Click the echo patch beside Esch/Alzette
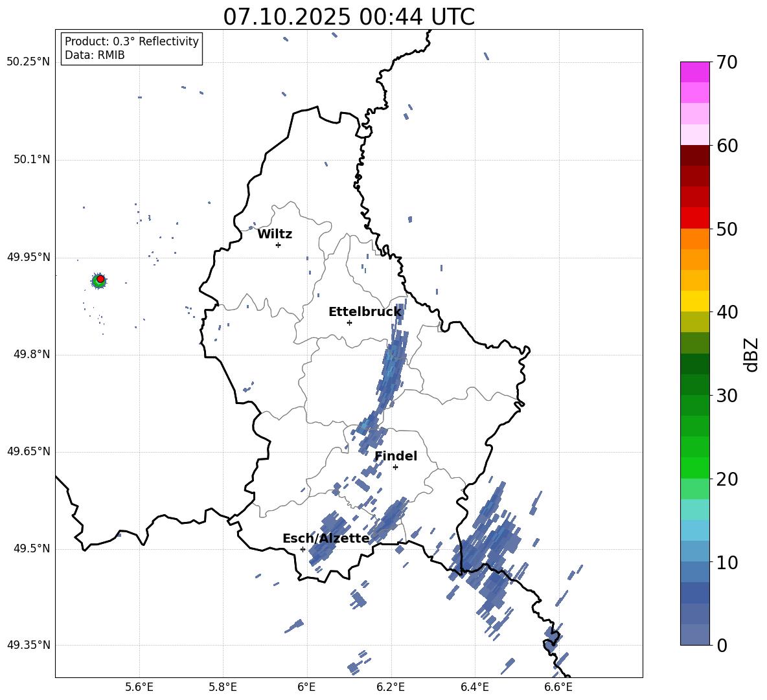The image size is (767, 700). click(x=328, y=537)
